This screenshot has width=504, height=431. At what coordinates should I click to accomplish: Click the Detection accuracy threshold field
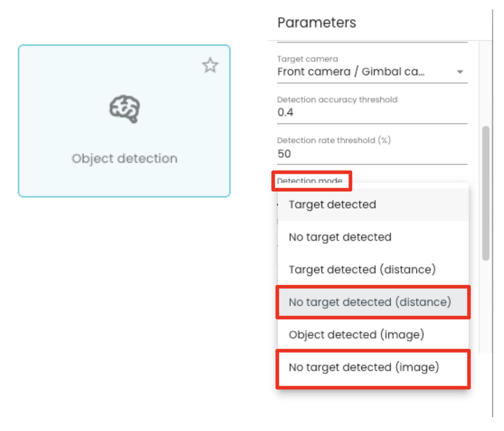[372, 109]
